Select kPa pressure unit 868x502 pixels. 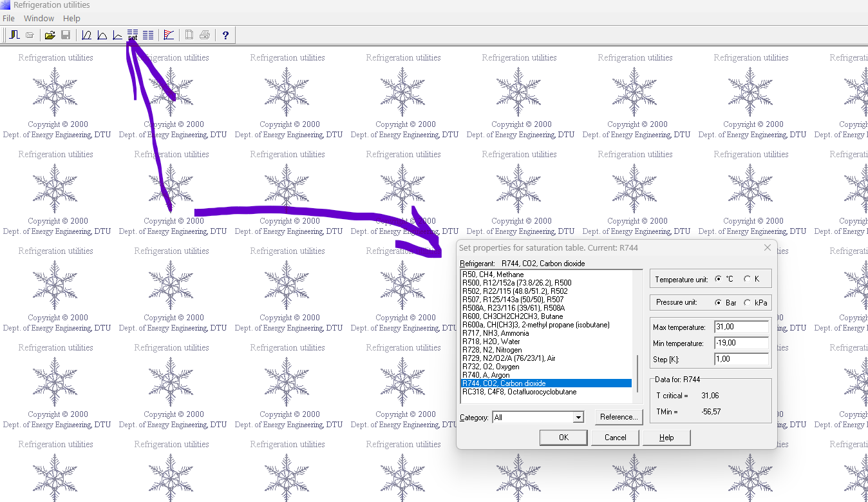click(747, 302)
